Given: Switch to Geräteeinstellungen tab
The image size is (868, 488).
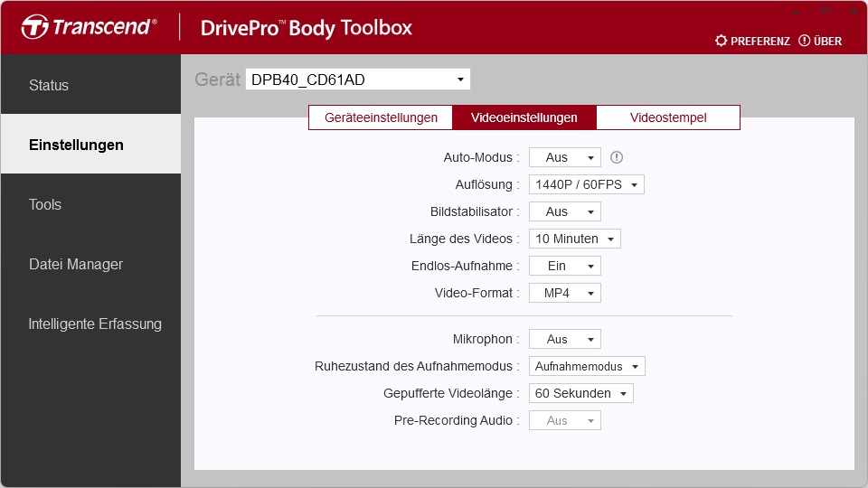Looking at the screenshot, I should 381,117.
